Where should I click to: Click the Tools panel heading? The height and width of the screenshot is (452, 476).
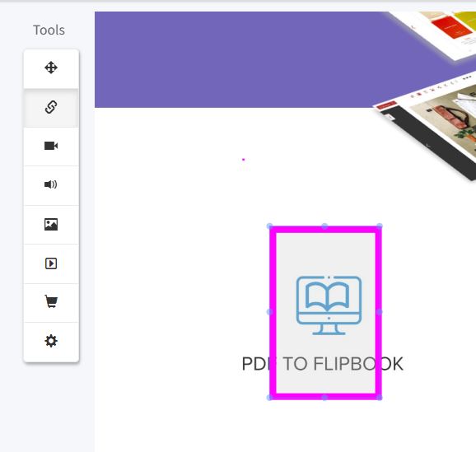pyautogui.click(x=49, y=30)
